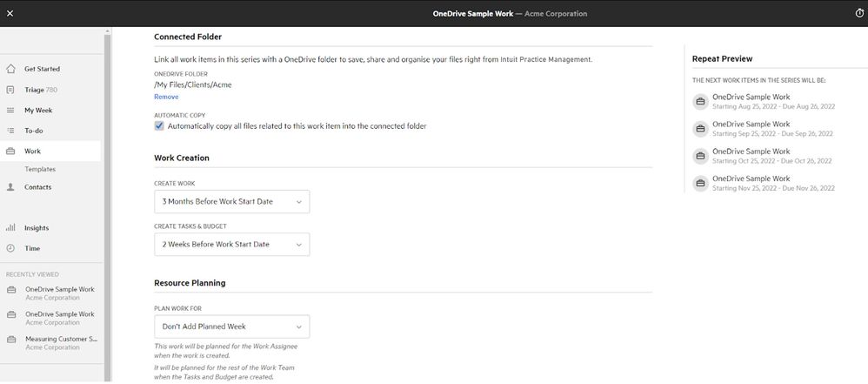This screenshot has width=868, height=384.
Task: Remove the connected OneDrive folder
Action: click(x=166, y=97)
